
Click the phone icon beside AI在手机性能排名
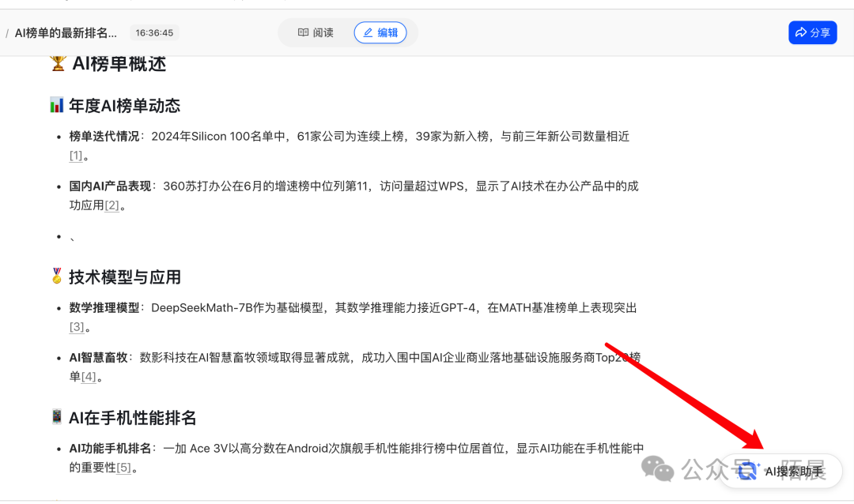pyautogui.click(x=57, y=417)
